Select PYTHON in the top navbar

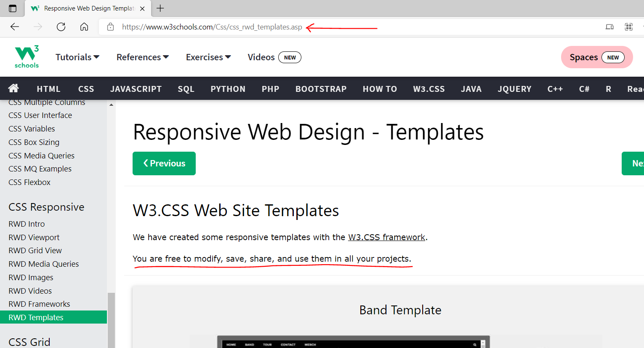click(228, 89)
